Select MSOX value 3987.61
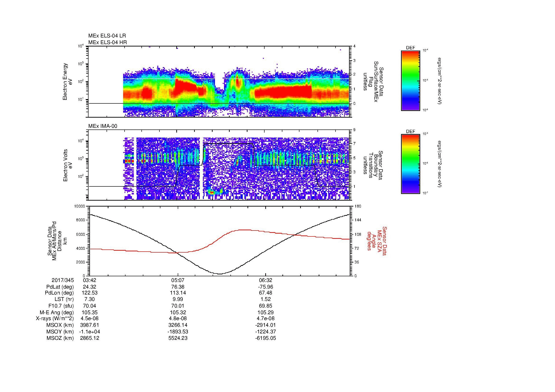 click(x=89, y=325)
